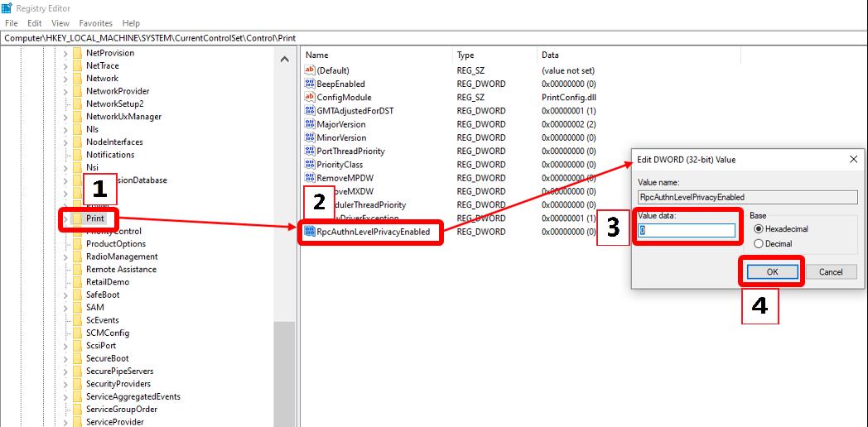Confirm the DWORD edit with OK
Image resolution: width=868 pixels, height=427 pixels.
coord(772,271)
